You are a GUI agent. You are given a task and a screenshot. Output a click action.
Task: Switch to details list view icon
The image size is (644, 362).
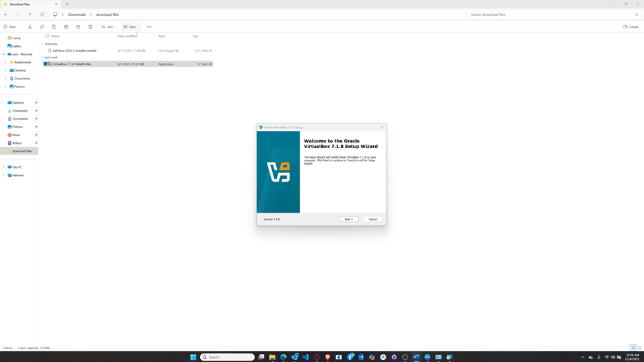(633, 347)
